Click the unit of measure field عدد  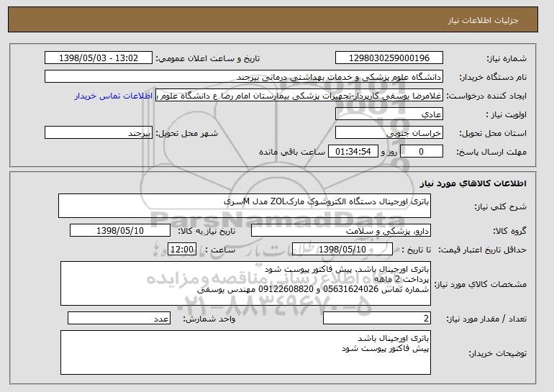(119, 318)
